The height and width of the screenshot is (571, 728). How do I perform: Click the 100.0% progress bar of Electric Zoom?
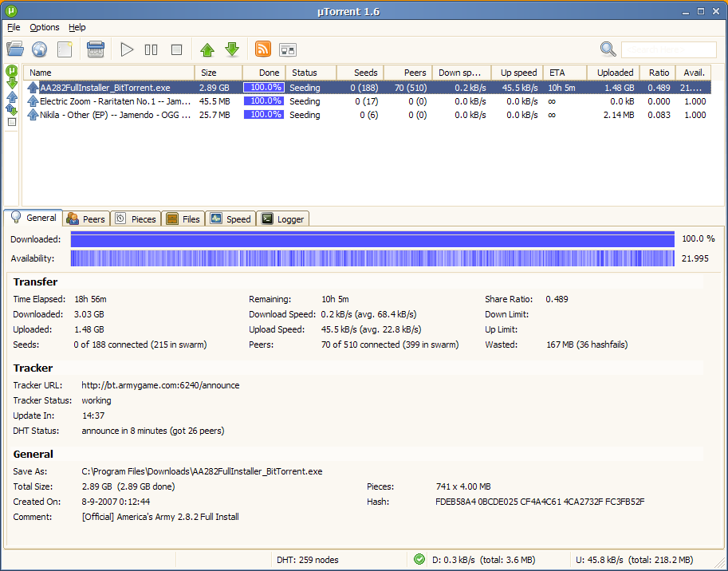pyautogui.click(x=264, y=100)
